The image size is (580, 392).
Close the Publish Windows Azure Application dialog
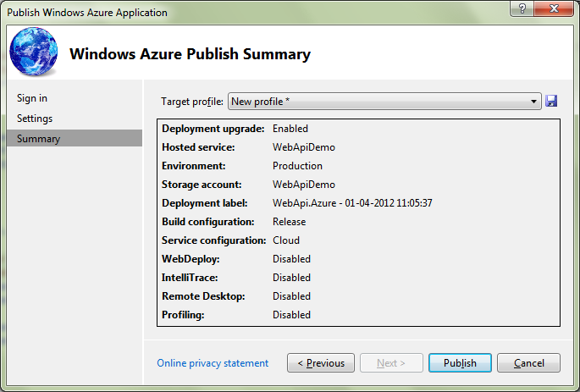pos(554,8)
